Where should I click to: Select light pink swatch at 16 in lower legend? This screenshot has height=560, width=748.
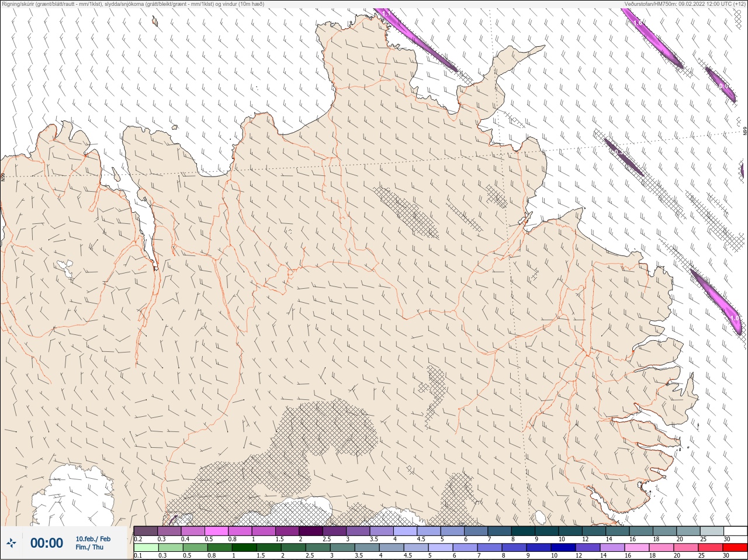pyautogui.click(x=637, y=548)
